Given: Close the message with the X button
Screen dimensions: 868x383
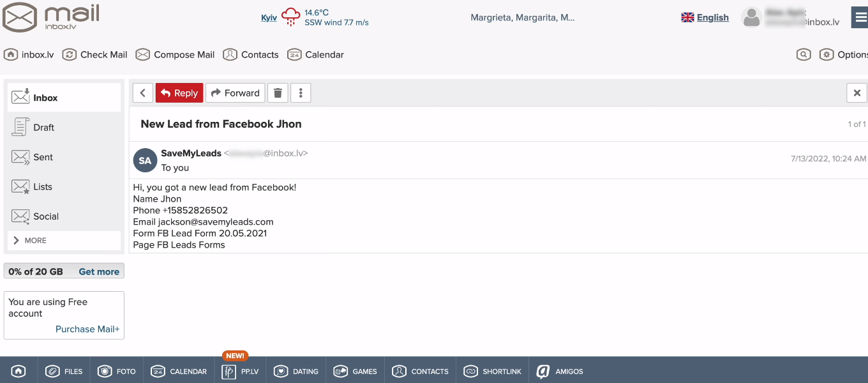Looking at the screenshot, I should (857, 93).
